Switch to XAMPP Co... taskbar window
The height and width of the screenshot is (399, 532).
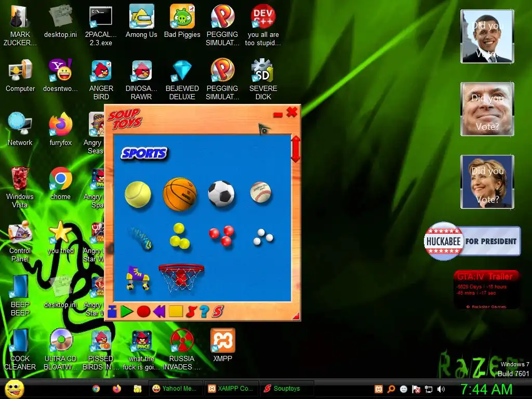pos(231,389)
